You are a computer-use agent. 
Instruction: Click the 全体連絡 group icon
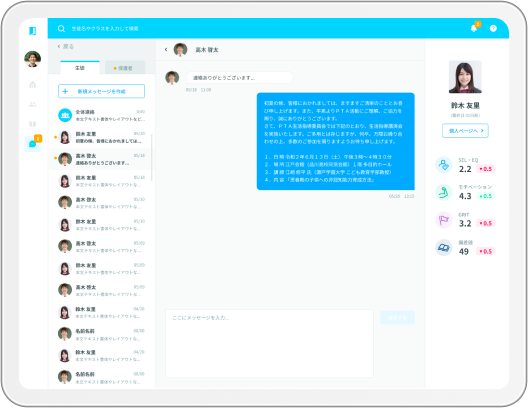[65, 115]
